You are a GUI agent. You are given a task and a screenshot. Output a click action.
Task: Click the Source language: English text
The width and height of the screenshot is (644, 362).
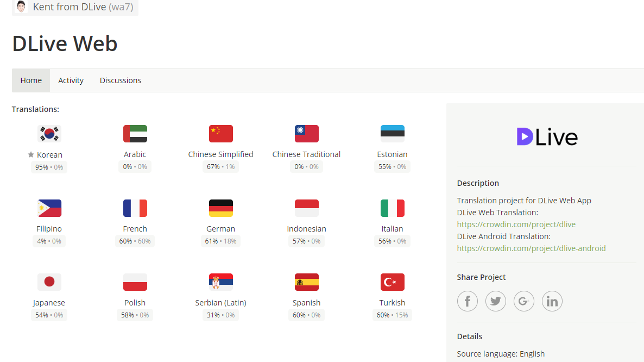pos(501,354)
